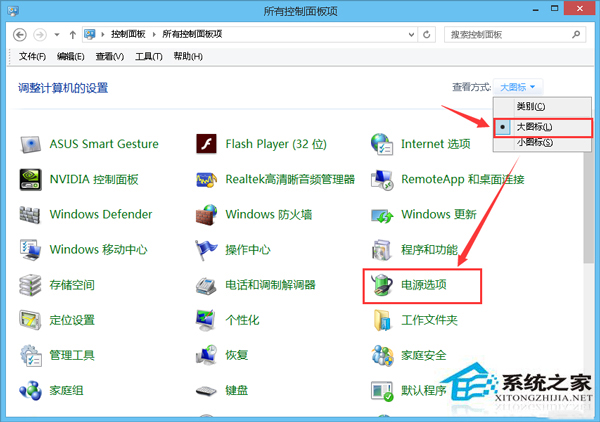Image resolution: width=600 pixels, height=422 pixels.
Task: Open the Storage Spaces icon
Action: click(30, 285)
